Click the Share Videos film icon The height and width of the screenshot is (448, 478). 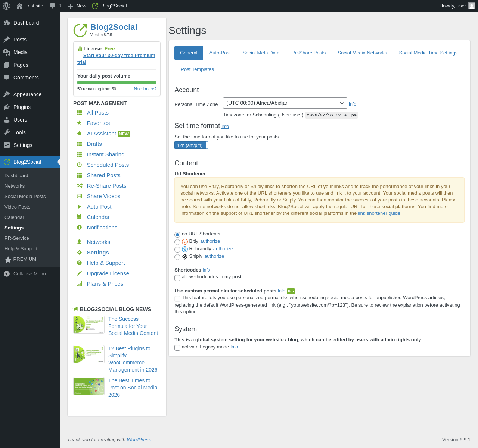coord(79,196)
